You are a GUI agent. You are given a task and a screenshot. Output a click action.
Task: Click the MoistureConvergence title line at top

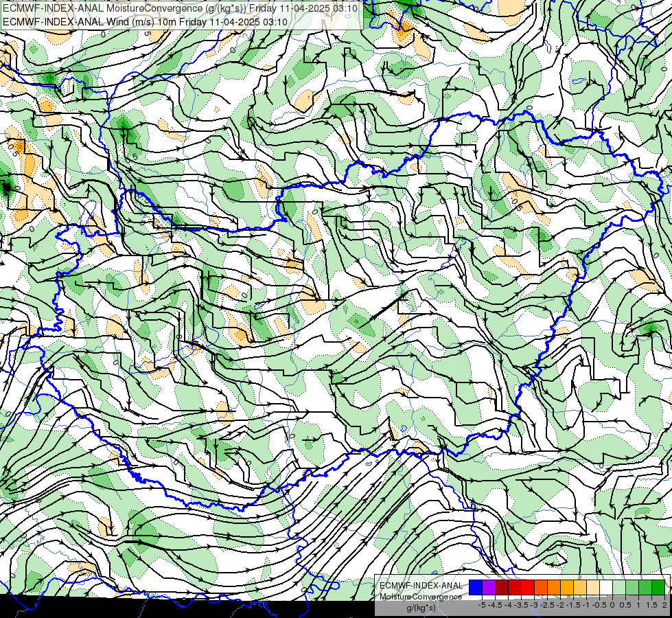click(x=180, y=8)
